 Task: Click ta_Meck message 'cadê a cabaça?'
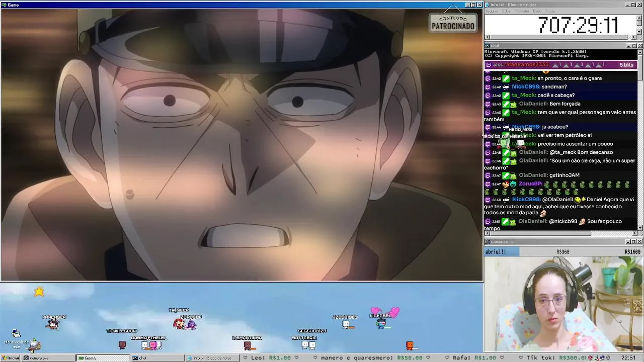coord(556,95)
